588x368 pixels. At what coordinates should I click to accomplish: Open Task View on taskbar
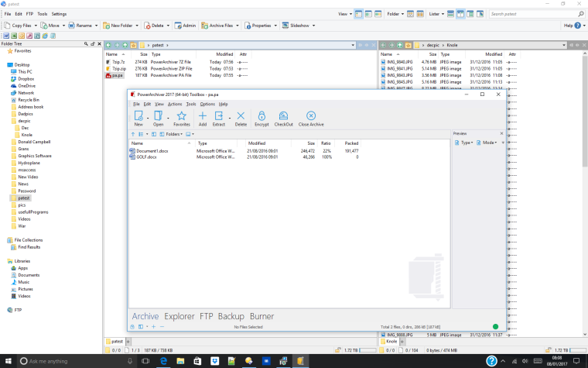pyautogui.click(x=145, y=361)
